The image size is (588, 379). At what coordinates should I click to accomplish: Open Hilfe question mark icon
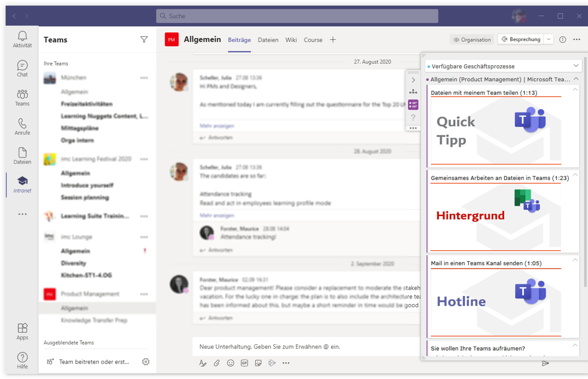coord(22,361)
